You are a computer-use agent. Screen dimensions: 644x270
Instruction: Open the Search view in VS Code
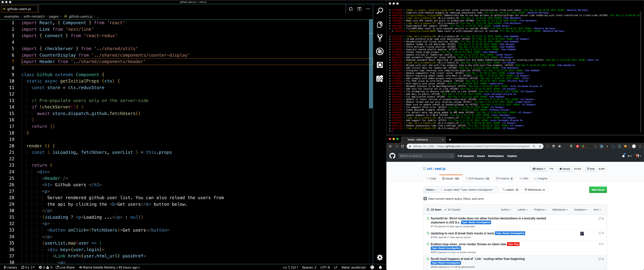(380, 11)
